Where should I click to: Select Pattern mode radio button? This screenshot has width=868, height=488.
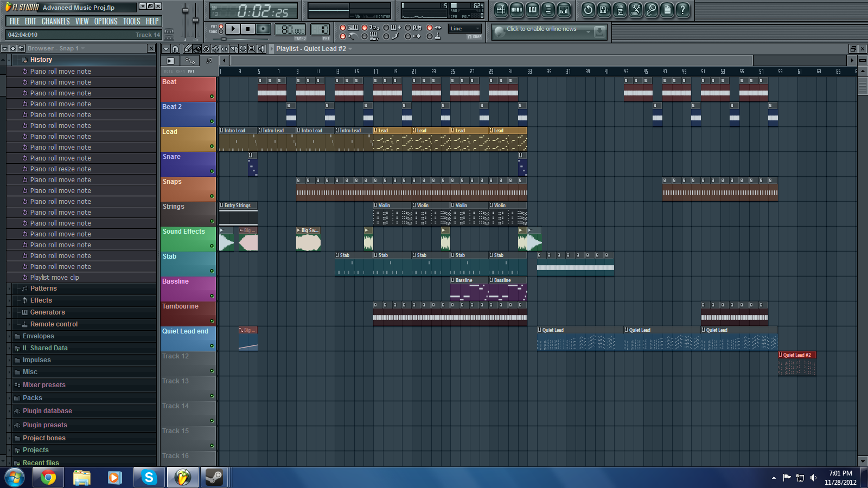[x=221, y=26]
